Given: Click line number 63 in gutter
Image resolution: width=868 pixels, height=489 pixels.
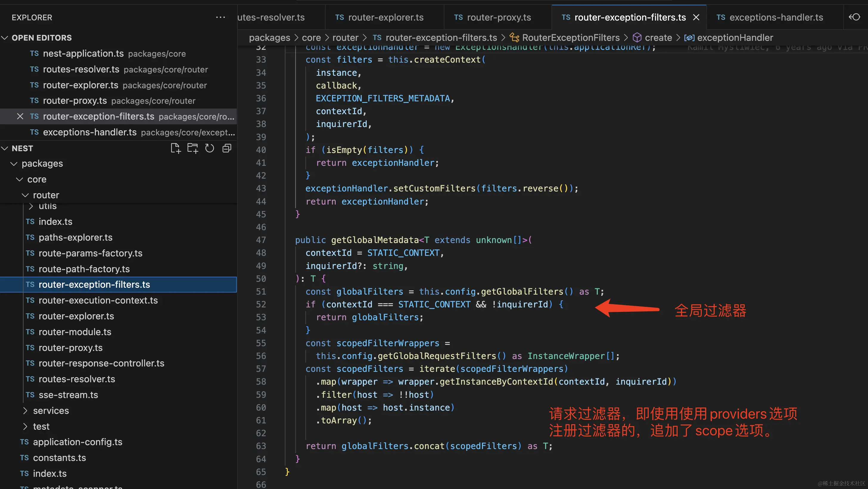Looking at the screenshot, I should [x=261, y=446].
